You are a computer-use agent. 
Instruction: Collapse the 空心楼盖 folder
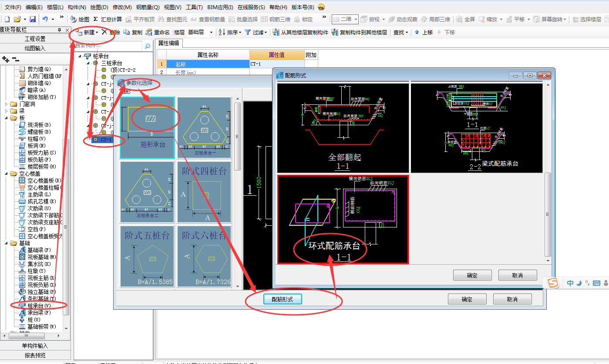point(7,174)
